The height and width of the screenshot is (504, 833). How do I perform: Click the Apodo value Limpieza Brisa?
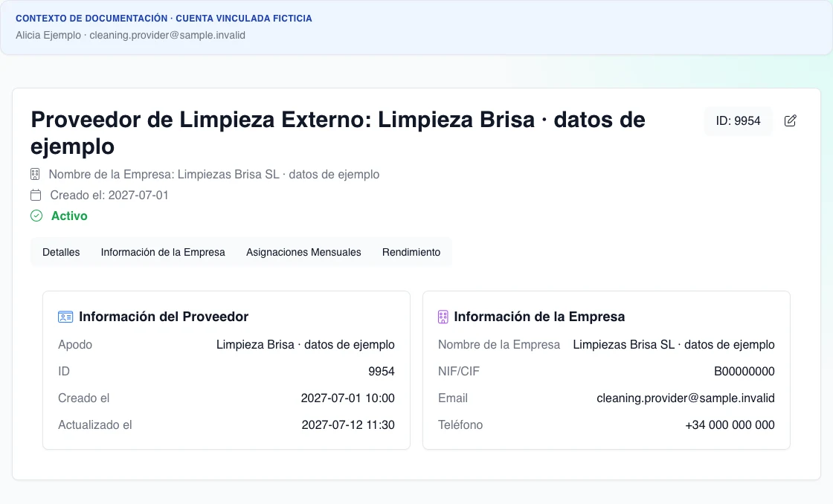pos(306,345)
